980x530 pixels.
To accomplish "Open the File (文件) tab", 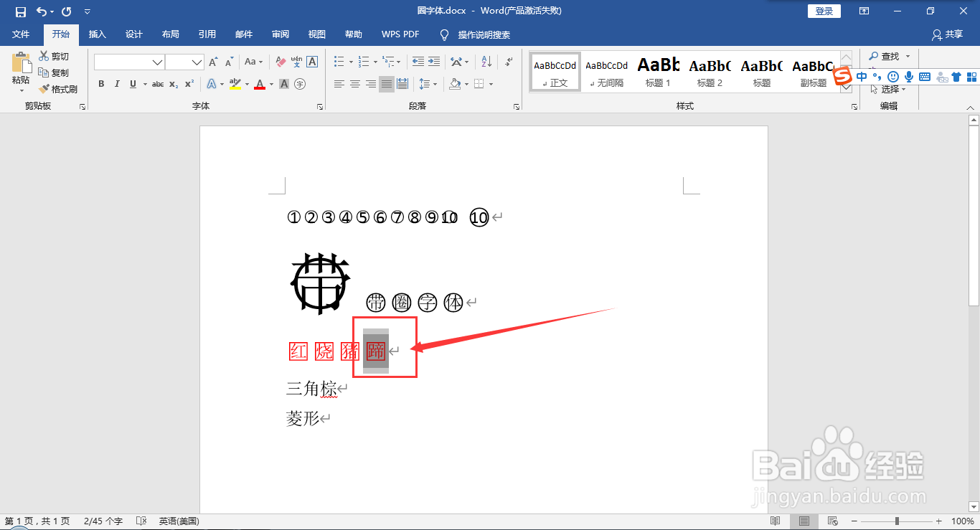I will (21, 34).
